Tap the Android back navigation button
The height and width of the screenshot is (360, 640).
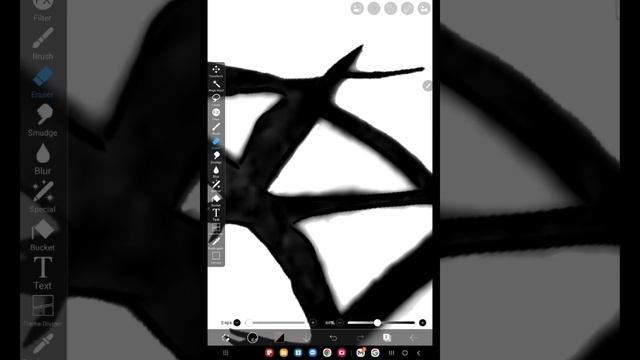click(x=418, y=353)
